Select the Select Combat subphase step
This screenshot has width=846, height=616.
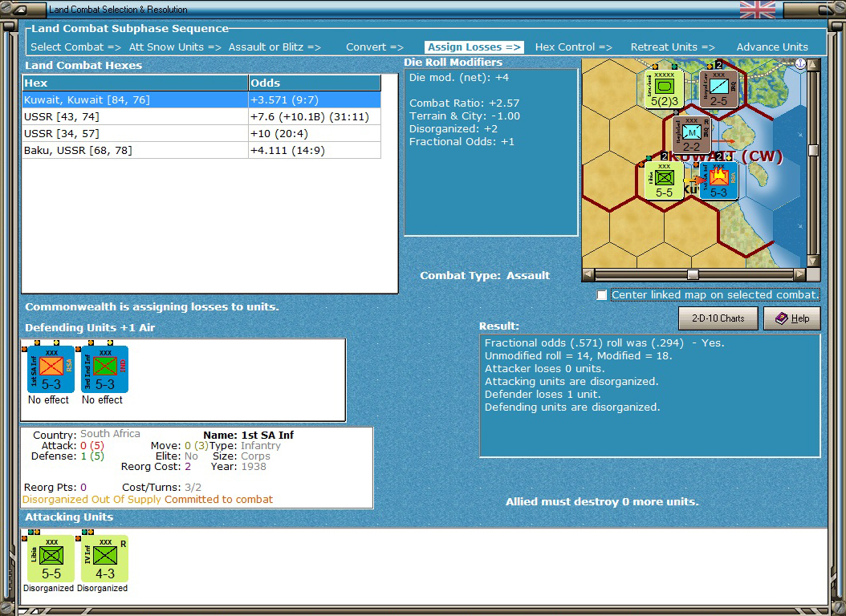pyautogui.click(x=75, y=47)
